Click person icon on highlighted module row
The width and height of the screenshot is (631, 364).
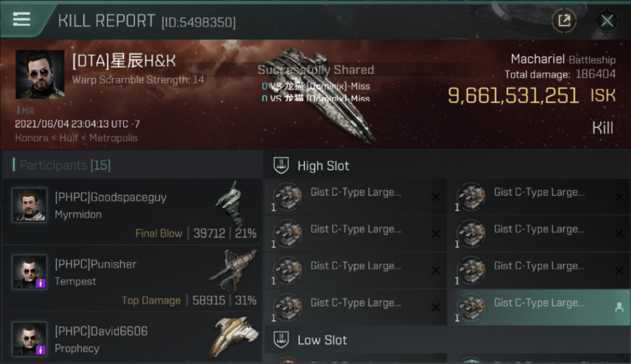click(619, 307)
